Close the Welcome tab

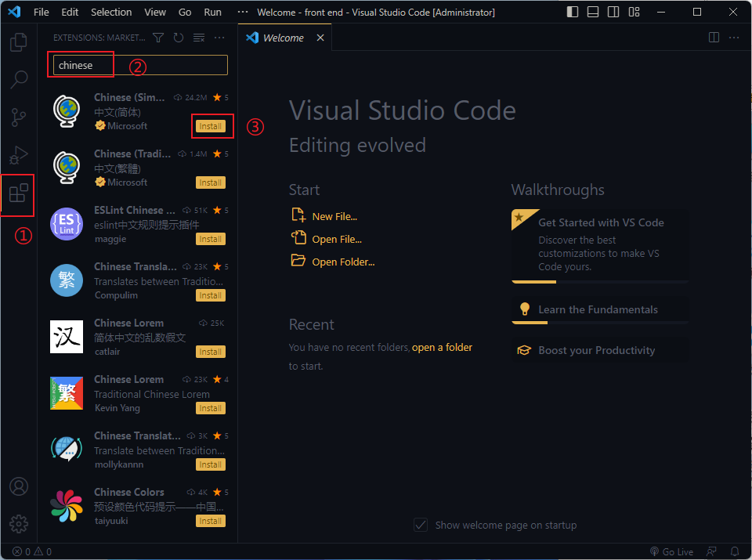coord(320,38)
